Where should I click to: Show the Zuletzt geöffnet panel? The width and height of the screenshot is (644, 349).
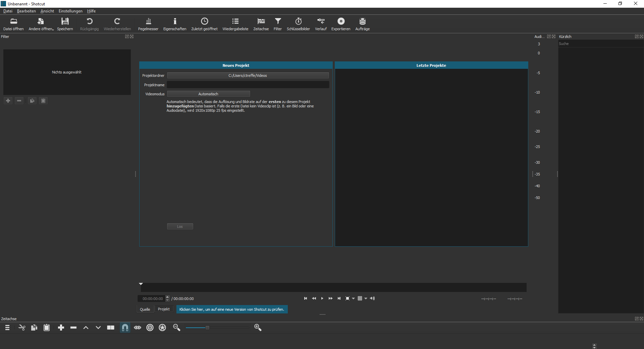click(204, 24)
